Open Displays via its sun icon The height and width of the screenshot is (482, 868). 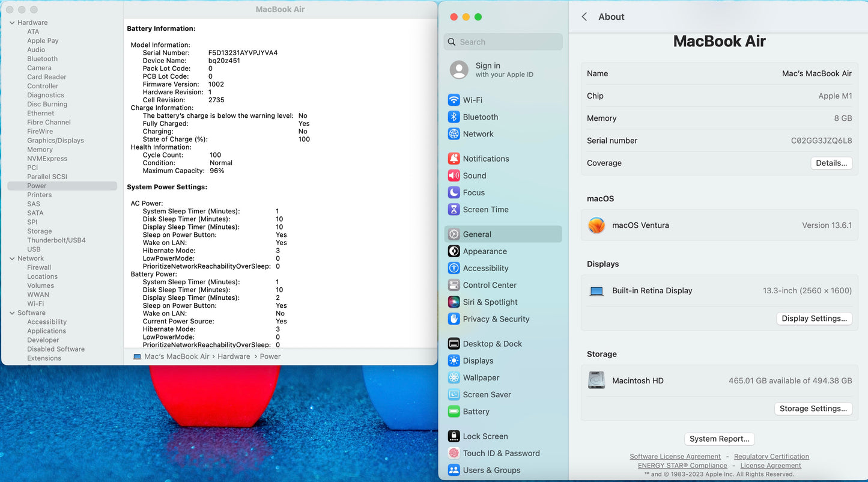[454, 361]
